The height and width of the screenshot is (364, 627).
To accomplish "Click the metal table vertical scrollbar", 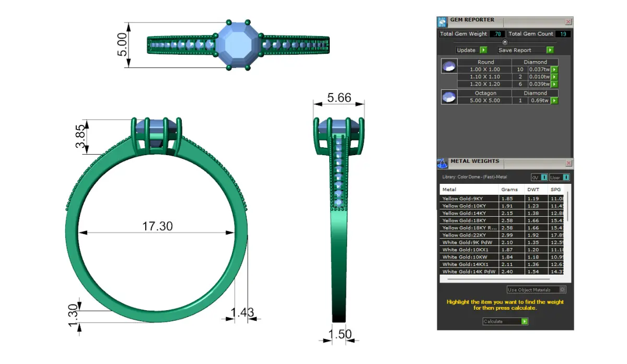I will [568, 206].
